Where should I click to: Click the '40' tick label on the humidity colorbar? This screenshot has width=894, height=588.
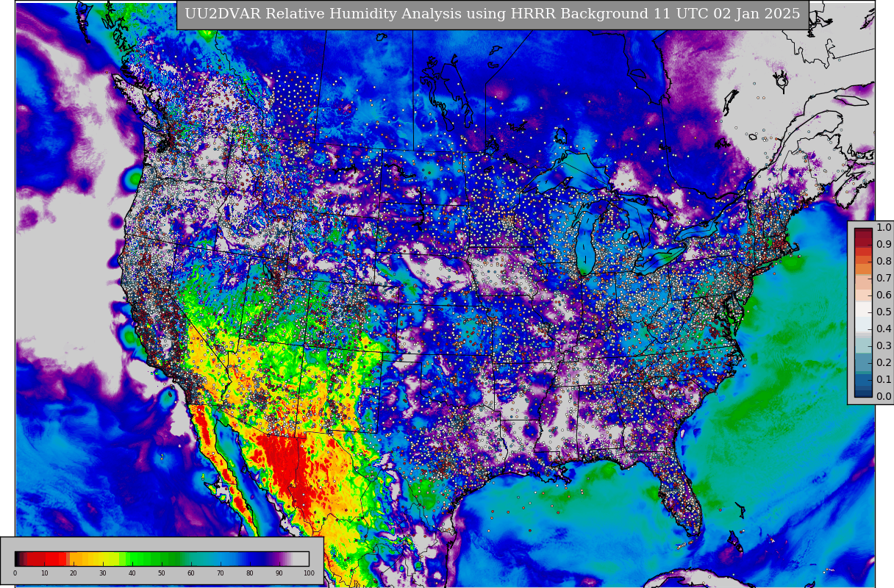coord(132,573)
